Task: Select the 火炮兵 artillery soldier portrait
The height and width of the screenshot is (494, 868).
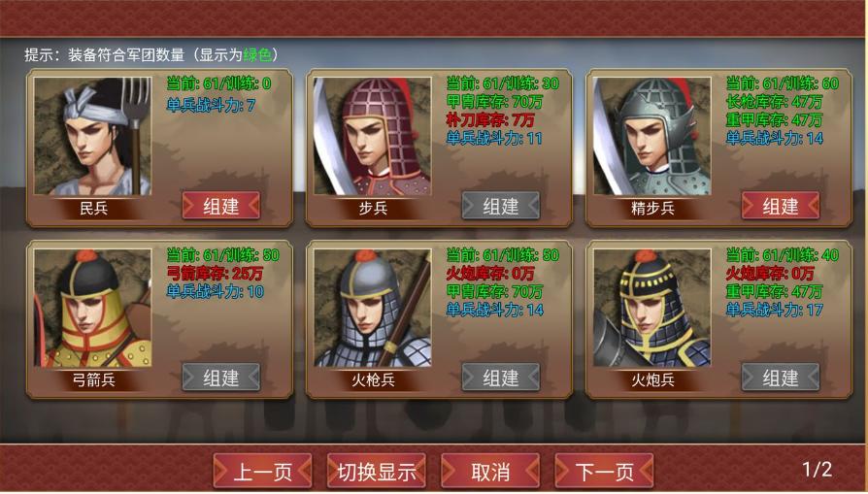Action: (x=652, y=308)
